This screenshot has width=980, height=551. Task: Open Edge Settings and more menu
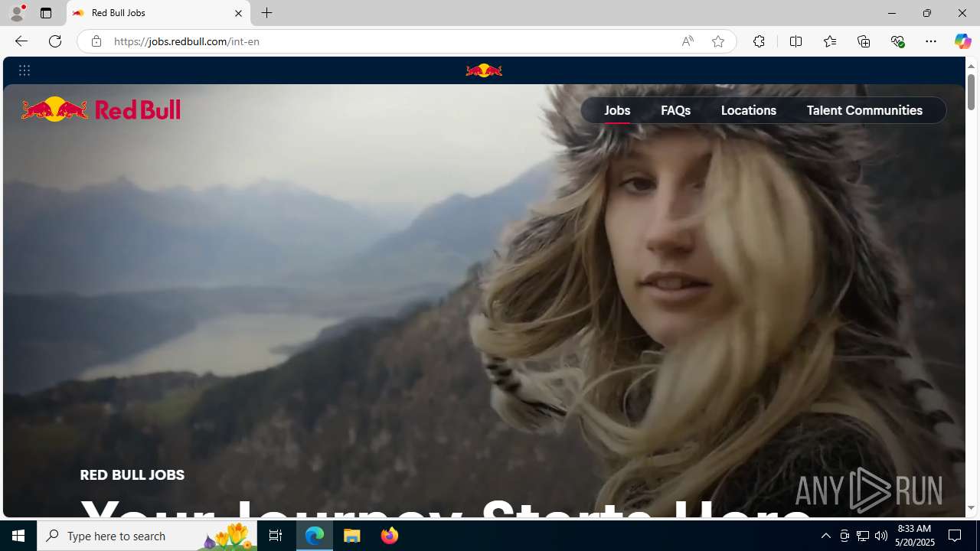[x=931, y=41]
